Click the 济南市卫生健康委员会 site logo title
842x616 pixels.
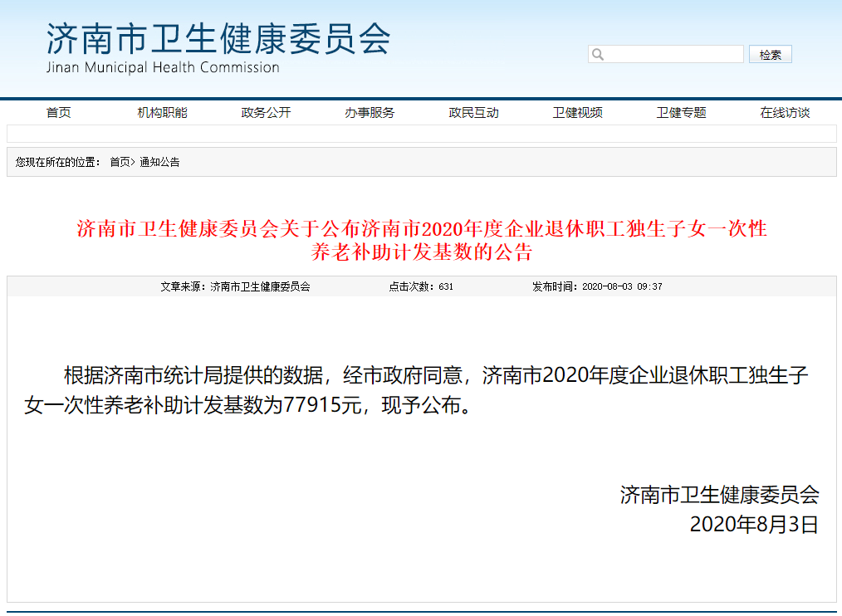coord(218,39)
